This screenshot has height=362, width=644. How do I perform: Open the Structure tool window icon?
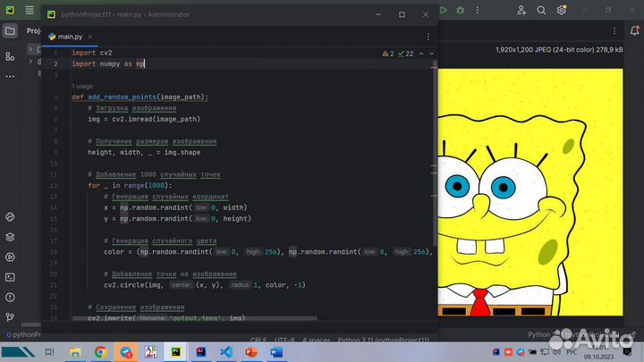click(10, 56)
